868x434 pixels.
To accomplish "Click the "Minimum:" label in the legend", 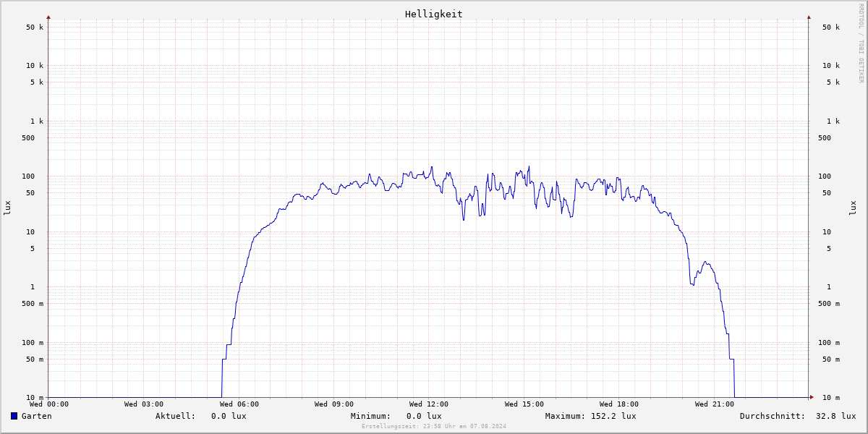I will click(371, 416).
